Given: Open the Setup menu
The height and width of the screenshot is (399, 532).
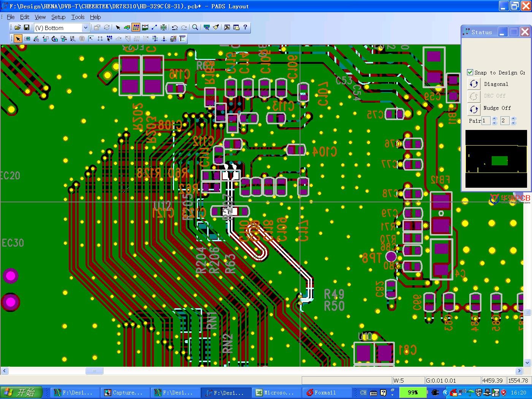Looking at the screenshot, I should (x=58, y=17).
